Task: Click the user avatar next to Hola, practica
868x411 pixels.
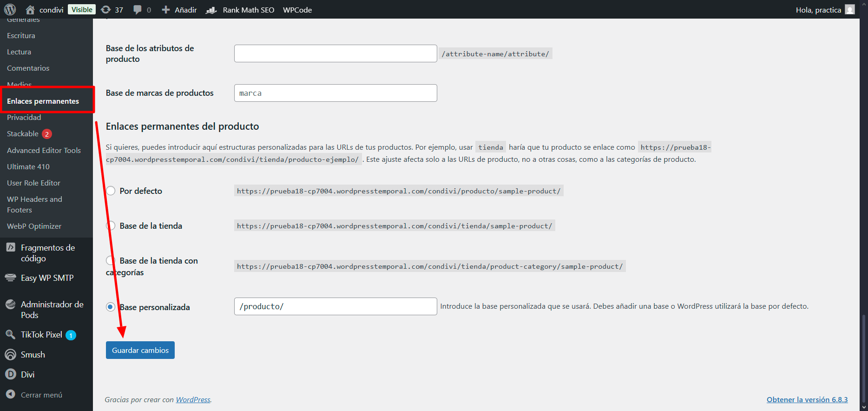Action: pos(850,10)
